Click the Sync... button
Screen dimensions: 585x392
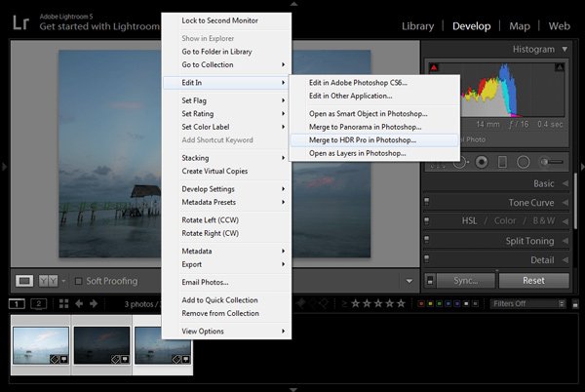[x=466, y=281]
